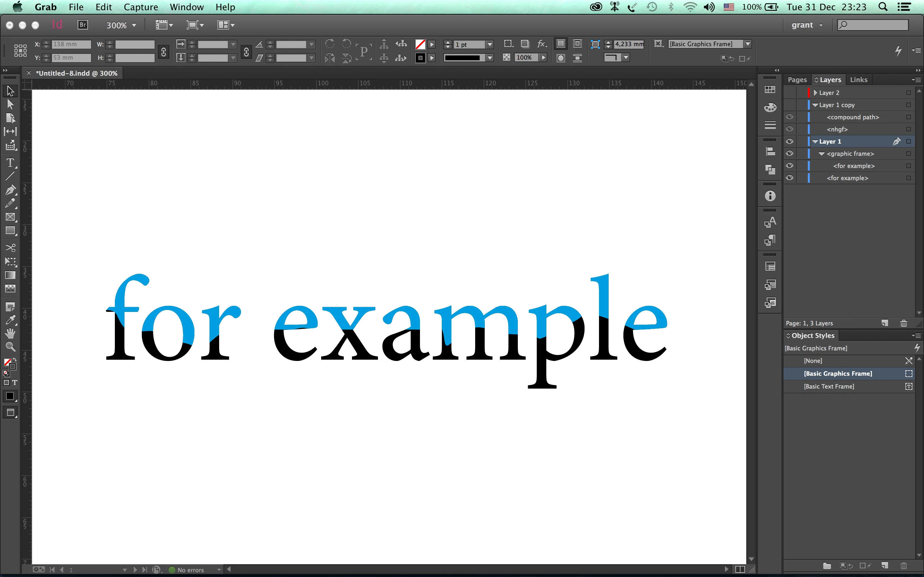Select the Scissors tool
924x577 pixels.
click(x=10, y=248)
